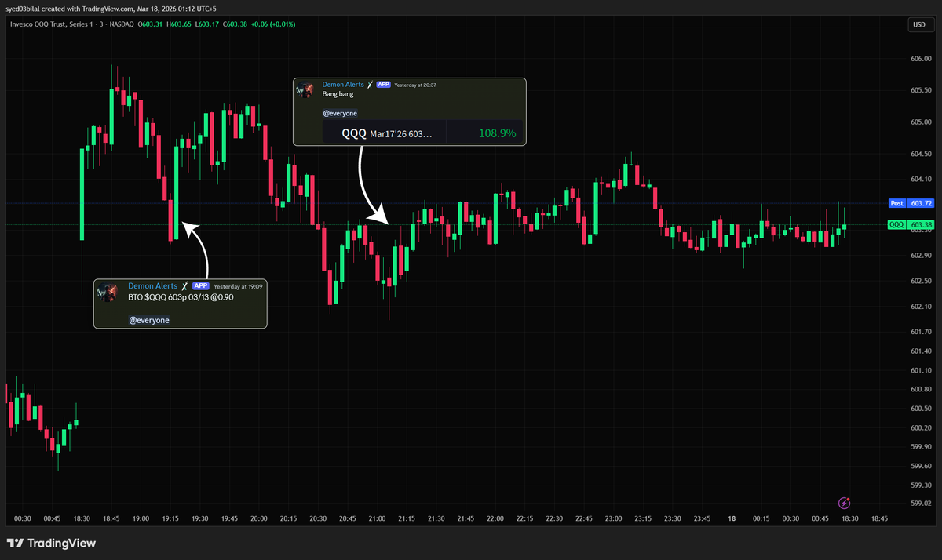Open Demon Alerts profile in Bang bang message
Image resolution: width=942 pixels, height=560 pixels.
(x=343, y=84)
